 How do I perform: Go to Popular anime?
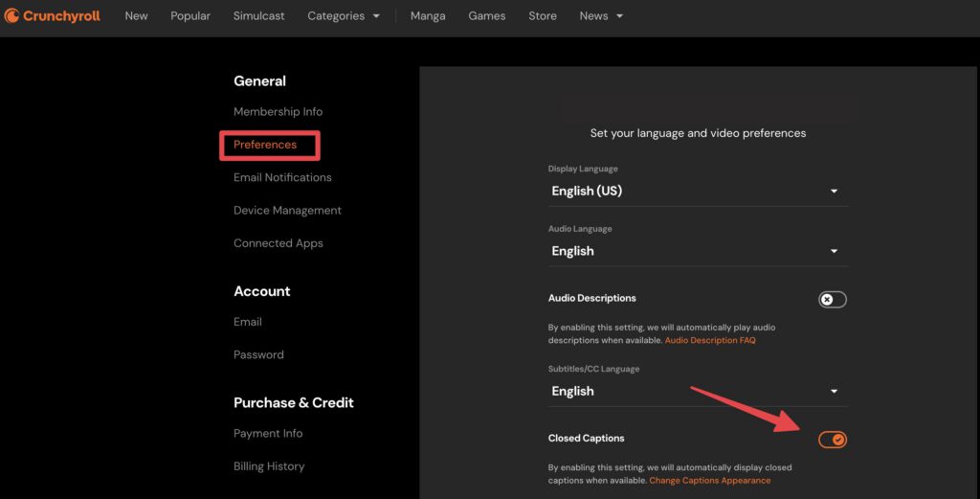[x=190, y=15]
